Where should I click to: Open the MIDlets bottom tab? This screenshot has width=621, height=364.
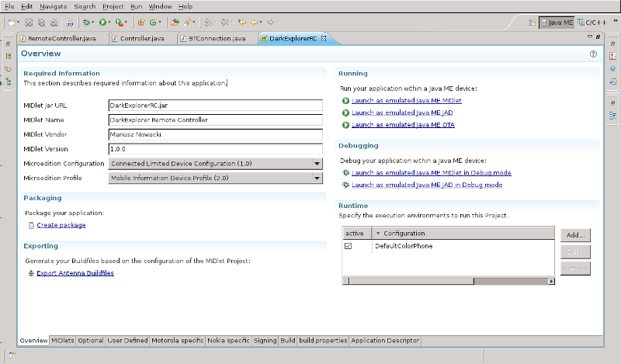[x=63, y=341]
